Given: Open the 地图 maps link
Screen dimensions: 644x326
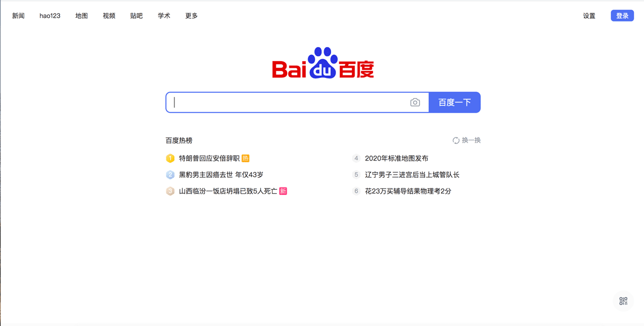Looking at the screenshot, I should click(x=82, y=16).
